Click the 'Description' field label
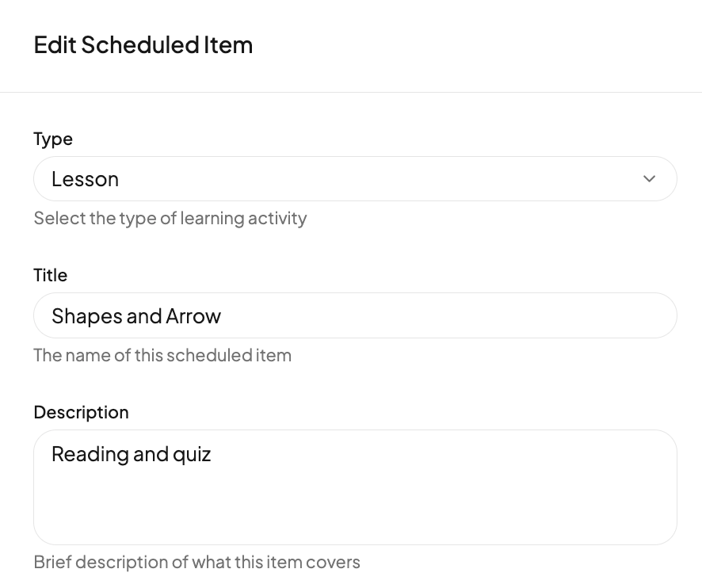Viewport: 702px width, 588px height. pos(81,412)
